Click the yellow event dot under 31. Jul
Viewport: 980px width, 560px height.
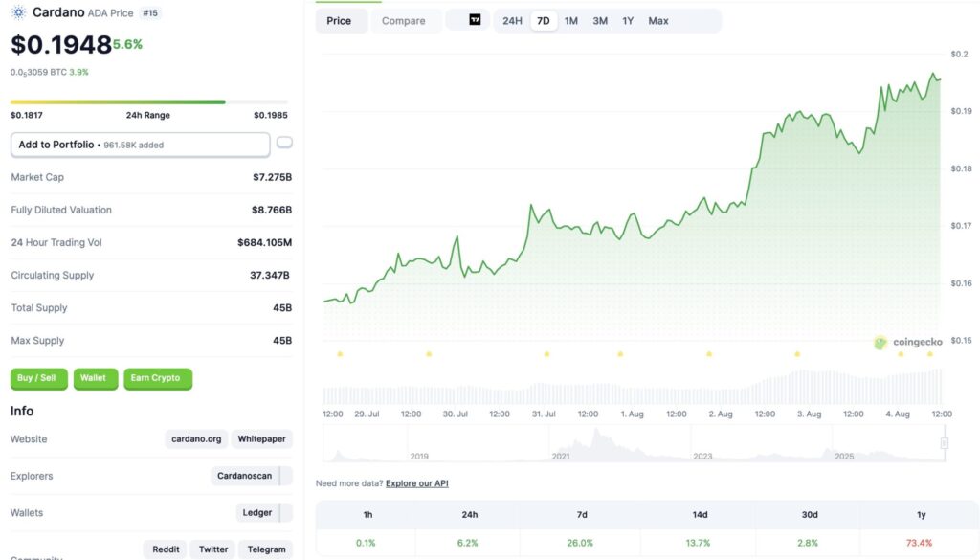546,354
